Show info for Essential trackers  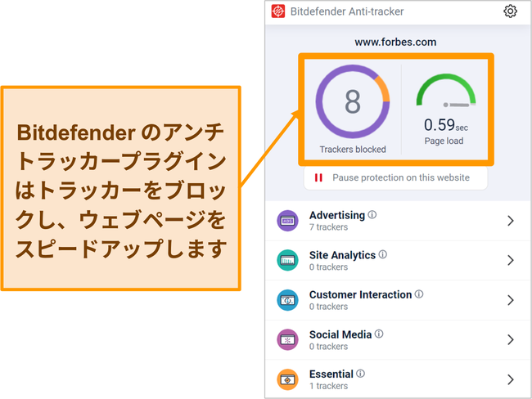(361, 374)
